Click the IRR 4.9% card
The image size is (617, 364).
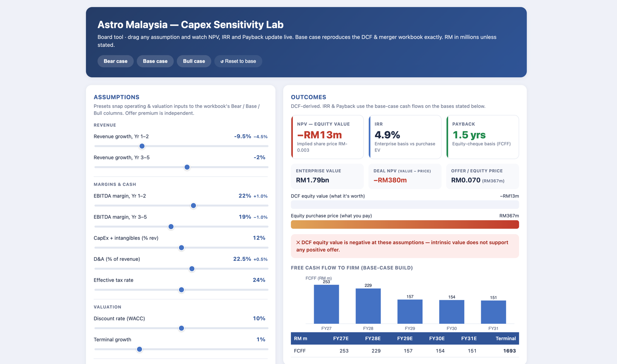(405, 137)
